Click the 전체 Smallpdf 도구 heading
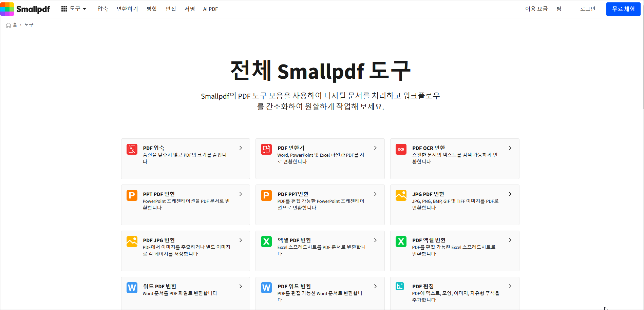This screenshot has width=644, height=310. (321, 71)
